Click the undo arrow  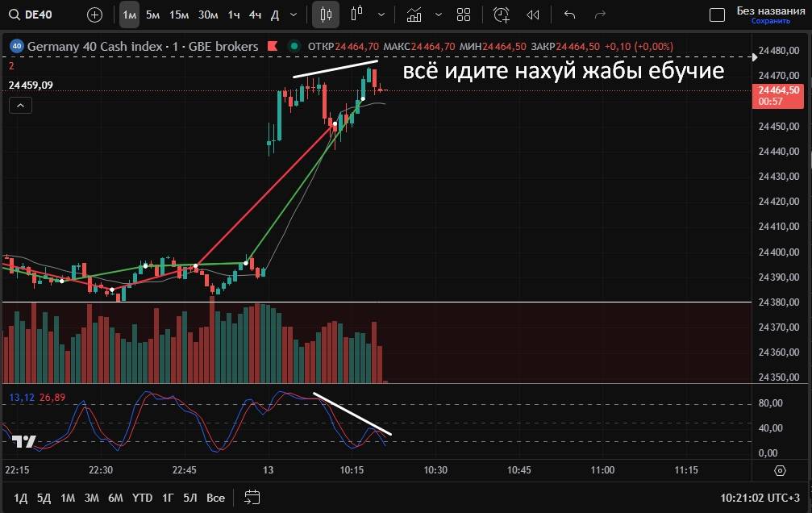coord(570,15)
